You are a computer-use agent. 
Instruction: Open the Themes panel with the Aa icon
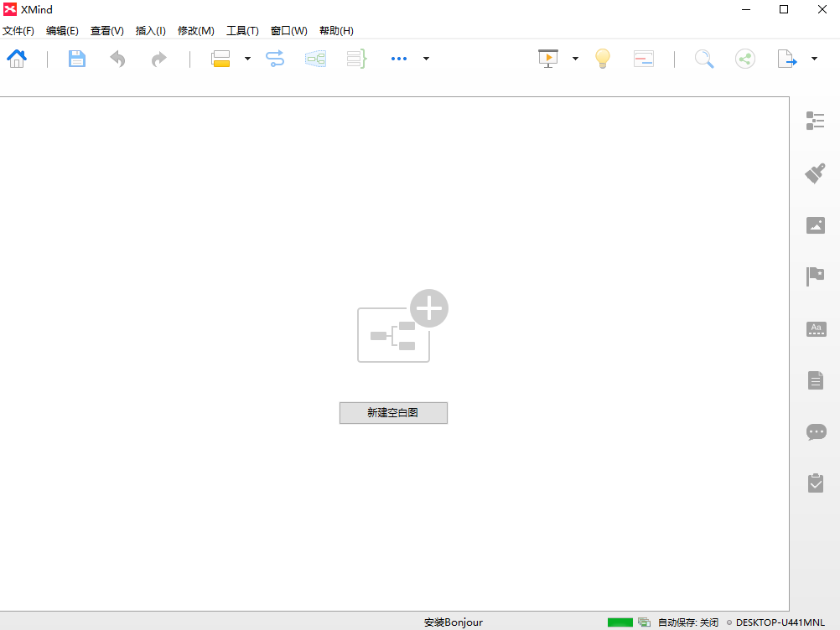tap(816, 328)
